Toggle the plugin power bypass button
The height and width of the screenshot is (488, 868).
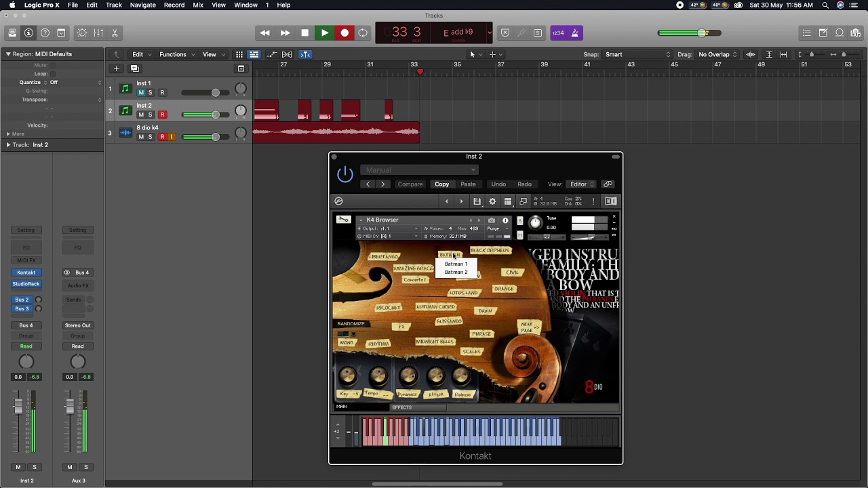(345, 174)
